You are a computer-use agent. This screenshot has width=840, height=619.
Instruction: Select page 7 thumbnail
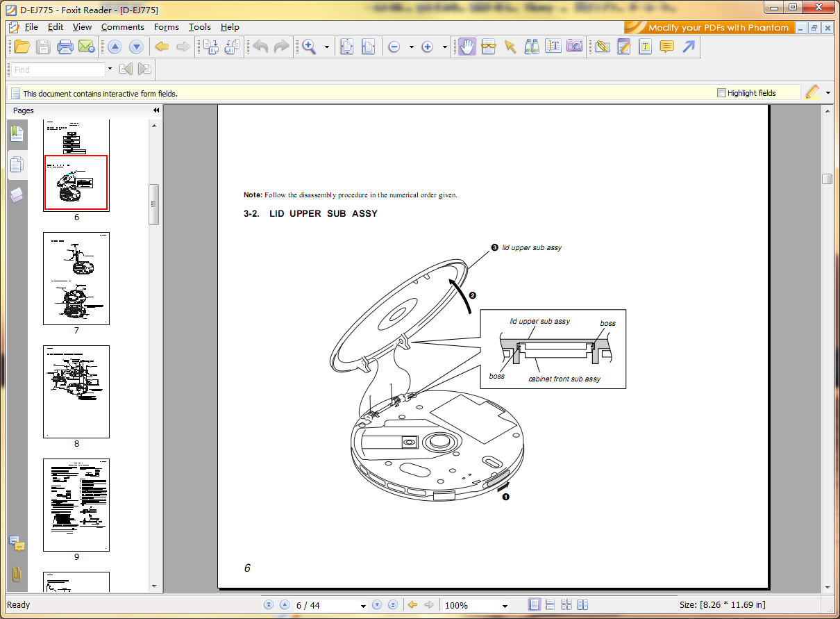[x=76, y=279]
